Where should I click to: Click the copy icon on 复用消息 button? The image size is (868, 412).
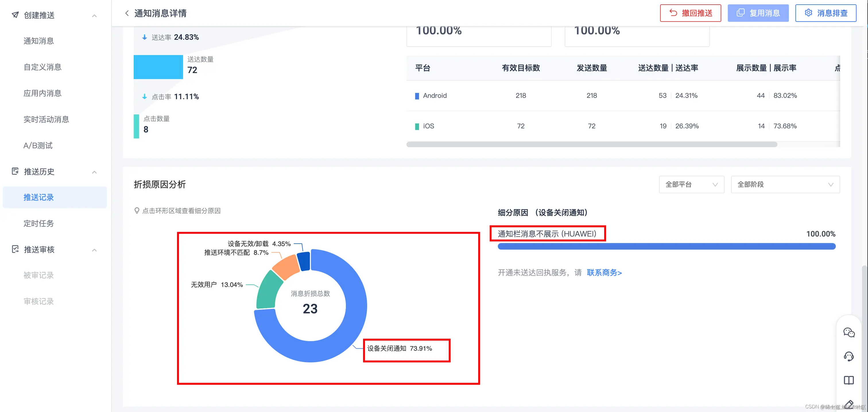click(x=741, y=12)
